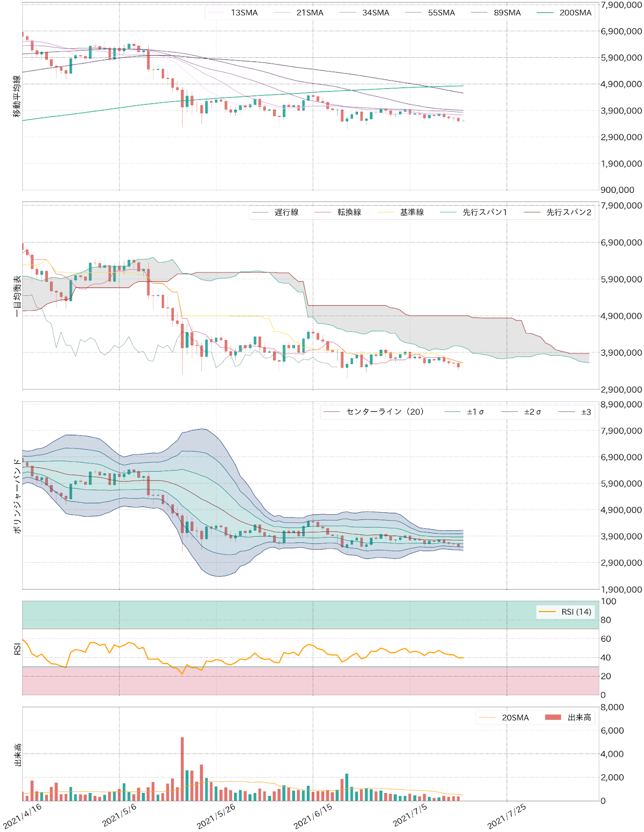Click the 出来高 legend label
The height and width of the screenshot is (832, 644).
click(x=579, y=718)
